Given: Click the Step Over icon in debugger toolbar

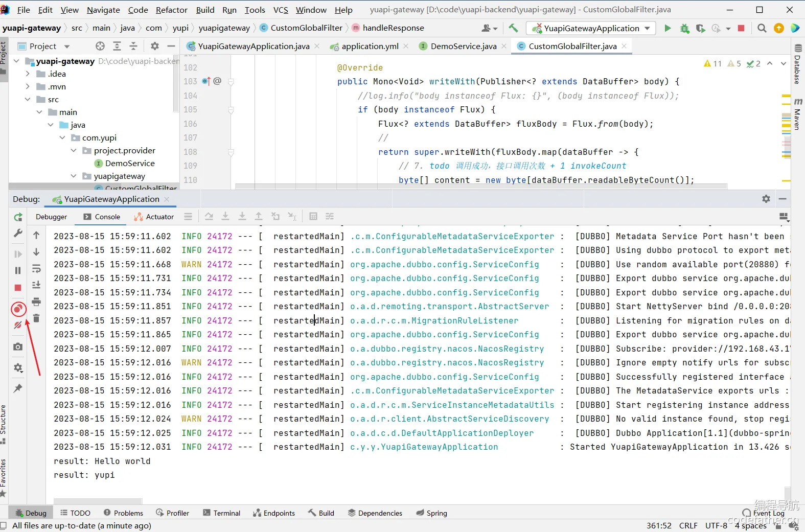Looking at the screenshot, I should [x=209, y=217].
